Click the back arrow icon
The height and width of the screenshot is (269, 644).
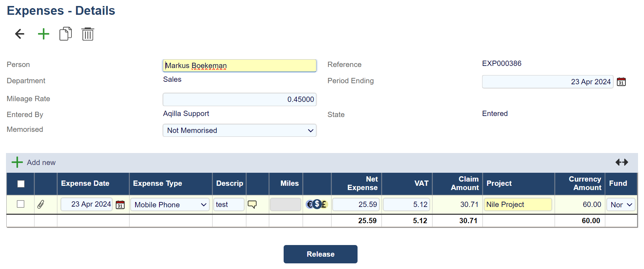pyautogui.click(x=20, y=34)
